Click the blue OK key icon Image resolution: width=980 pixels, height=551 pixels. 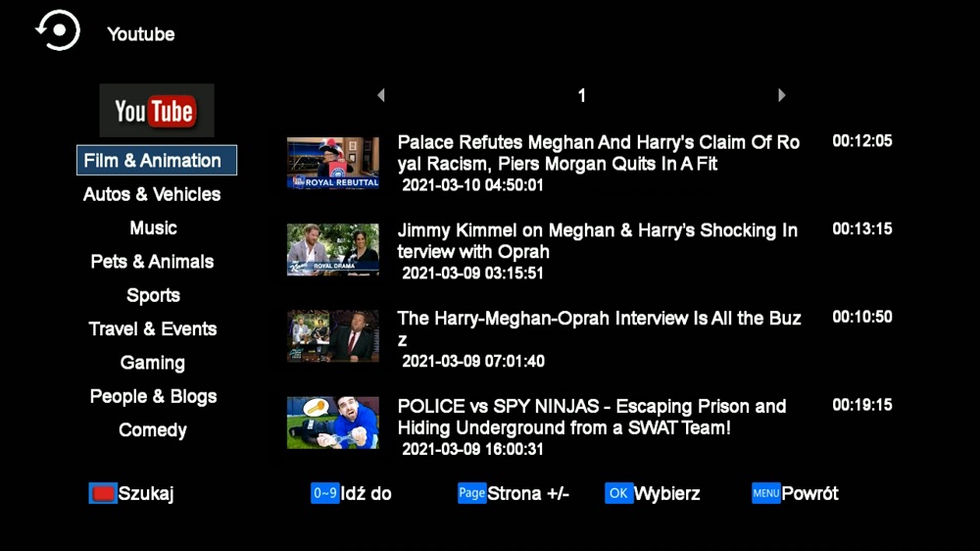[618, 493]
